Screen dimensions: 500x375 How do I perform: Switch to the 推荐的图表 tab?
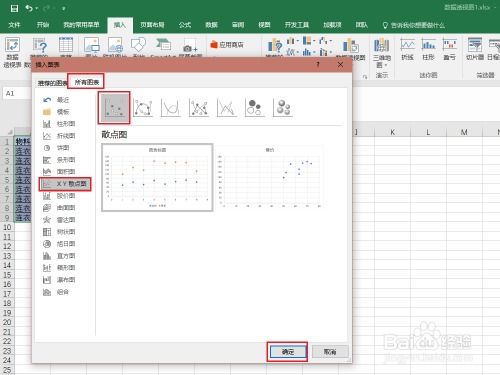click(52, 83)
